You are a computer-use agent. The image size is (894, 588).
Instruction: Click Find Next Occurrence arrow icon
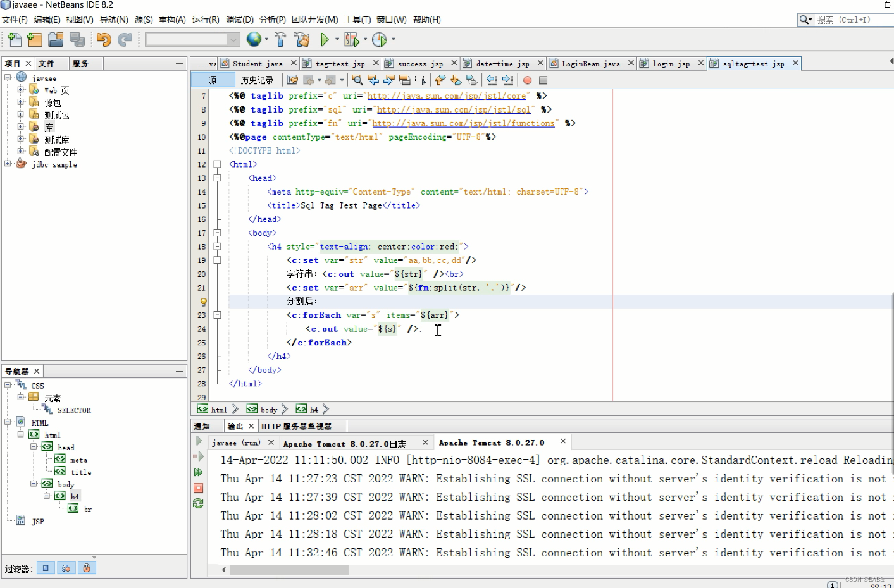(389, 80)
